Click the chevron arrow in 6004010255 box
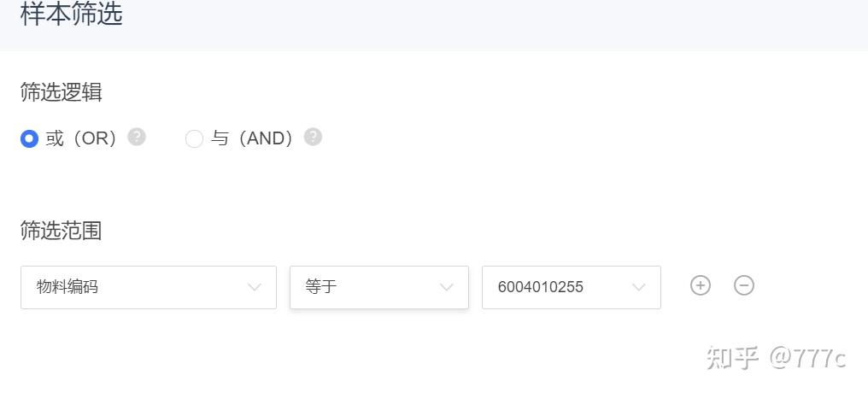 (x=638, y=287)
